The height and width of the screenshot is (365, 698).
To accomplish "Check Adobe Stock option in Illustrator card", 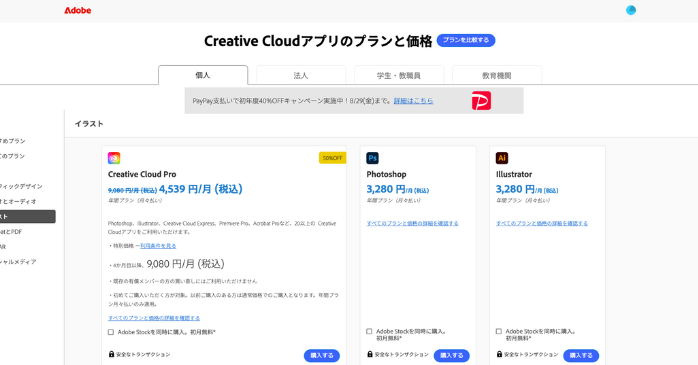I will [499, 331].
